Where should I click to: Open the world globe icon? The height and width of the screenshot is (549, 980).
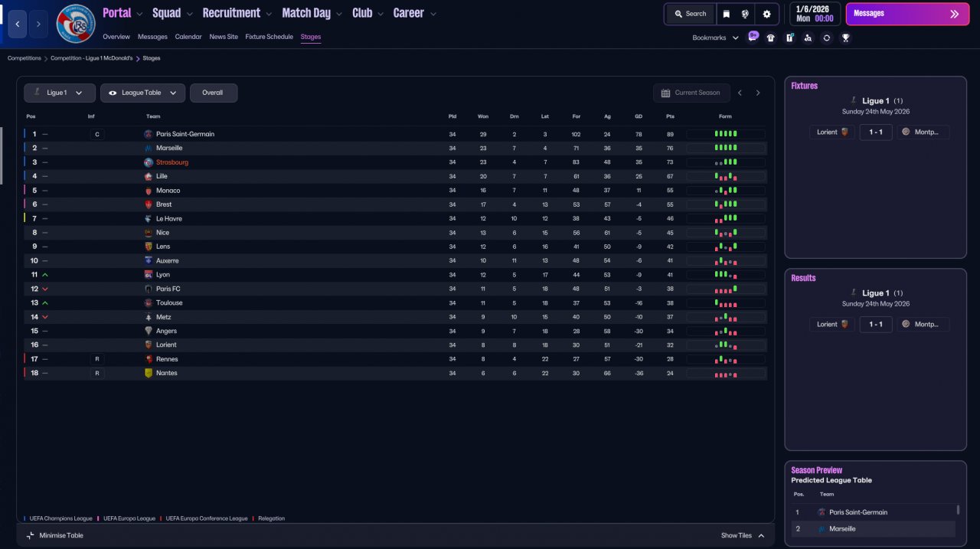tap(745, 14)
